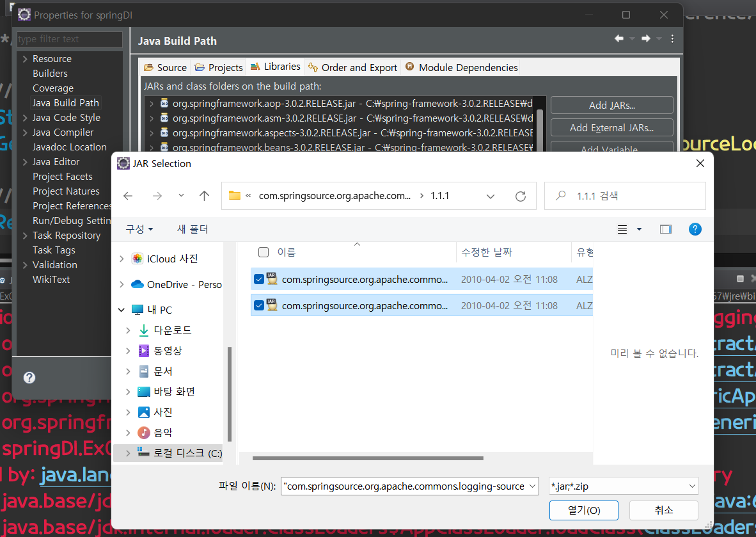Switch to Order and Export tab
The height and width of the screenshot is (537, 756).
(x=353, y=68)
